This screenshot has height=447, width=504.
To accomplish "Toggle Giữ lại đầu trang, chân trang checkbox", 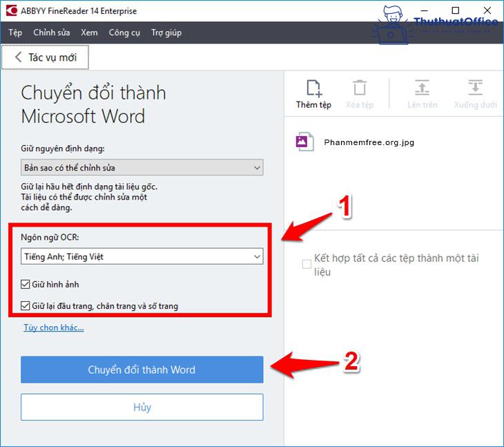I will click(26, 305).
